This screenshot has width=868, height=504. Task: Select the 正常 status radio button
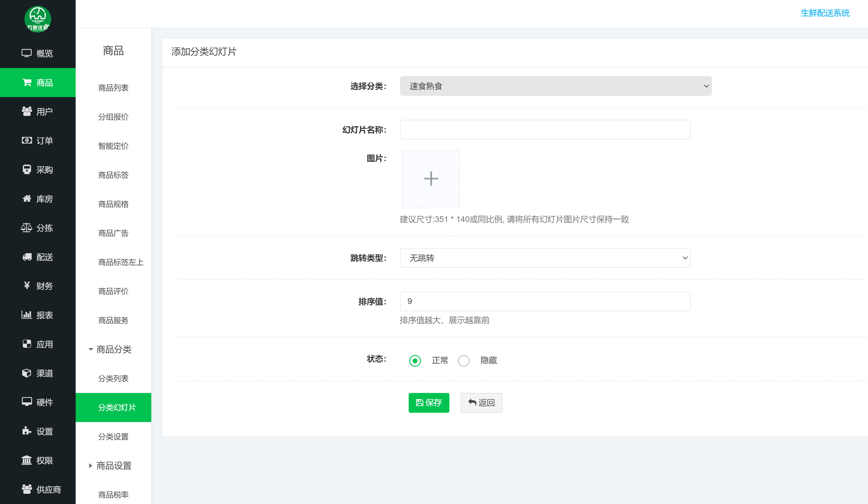point(415,361)
